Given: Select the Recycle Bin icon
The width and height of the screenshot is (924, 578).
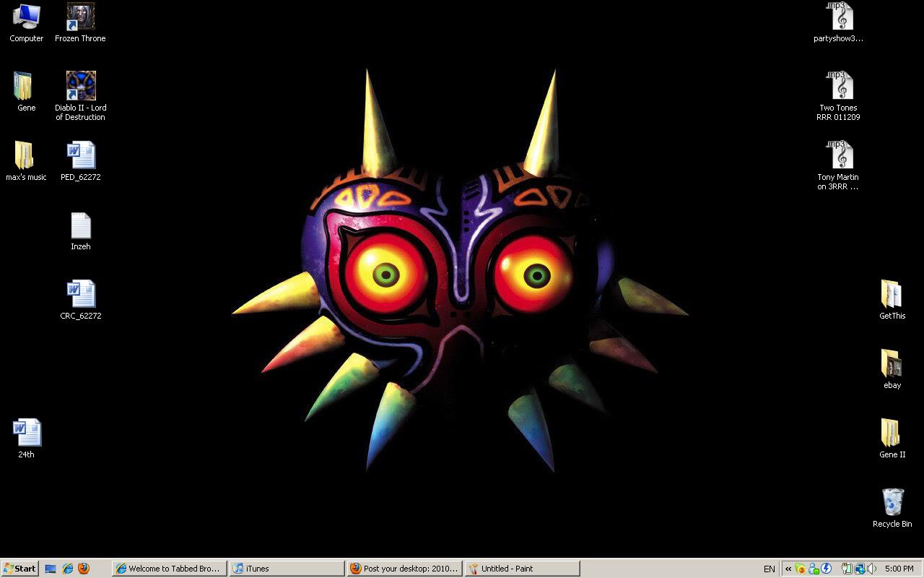Looking at the screenshot, I should click(x=892, y=503).
